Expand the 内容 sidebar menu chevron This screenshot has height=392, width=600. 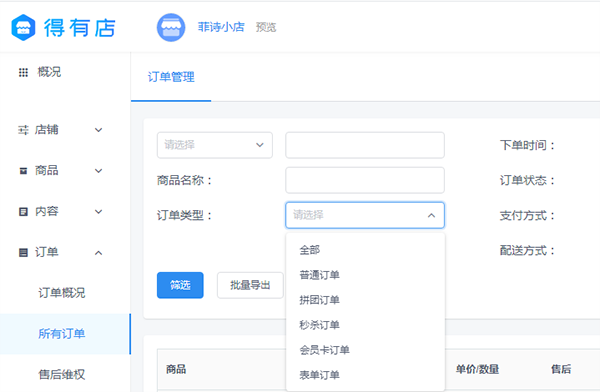[98, 212]
